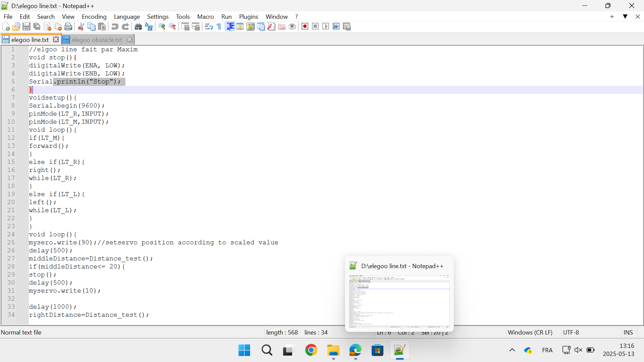Click the user defined language icon
The height and width of the screenshot is (362, 644).
coord(240,26)
